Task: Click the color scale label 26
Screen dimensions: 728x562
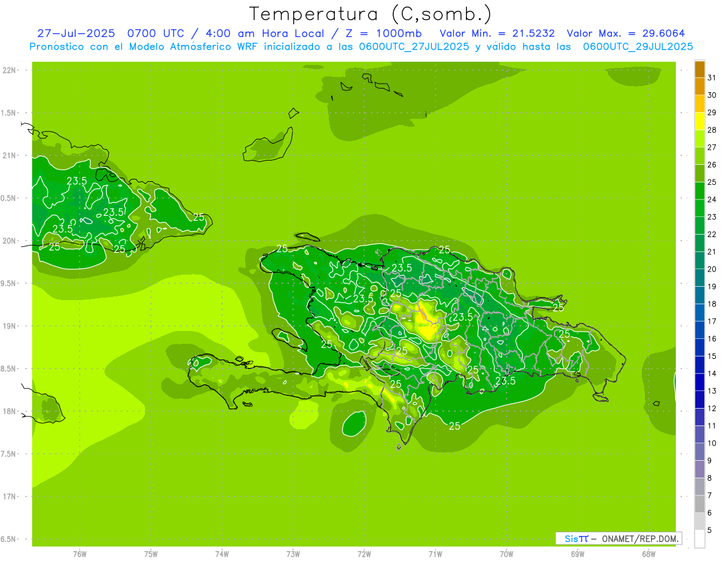Action: [712, 164]
